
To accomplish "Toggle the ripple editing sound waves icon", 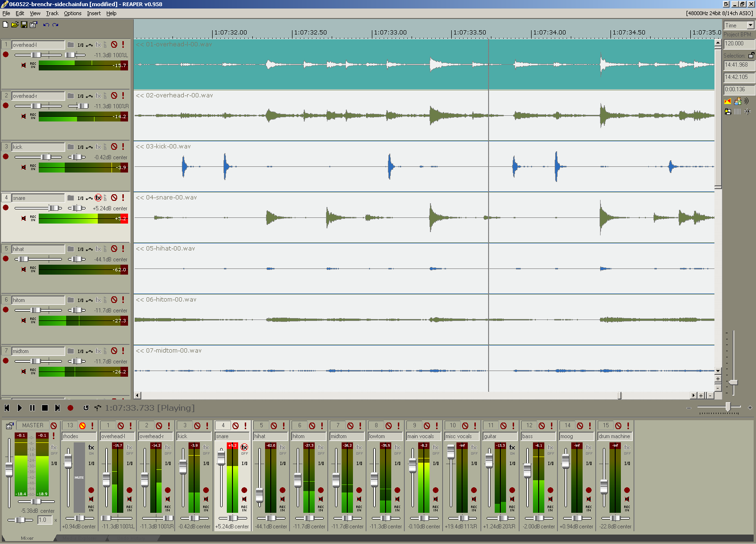I will click(747, 101).
